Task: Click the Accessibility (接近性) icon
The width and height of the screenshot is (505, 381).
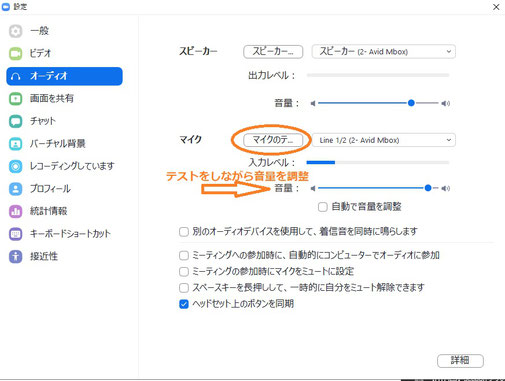Action: [15, 257]
